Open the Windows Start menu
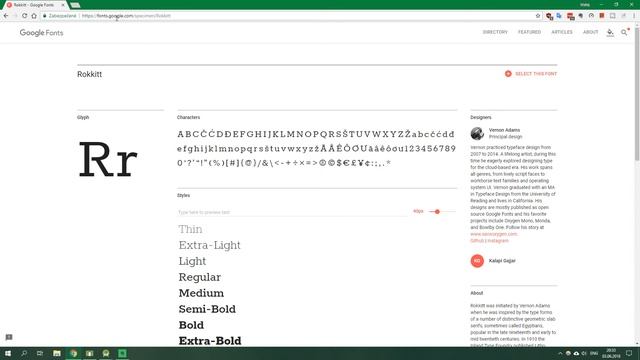 tap(7, 353)
